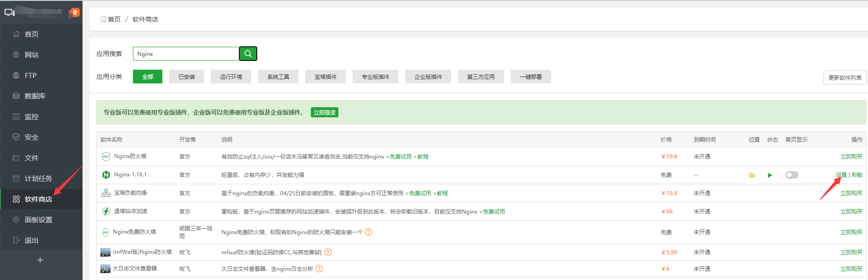Select the 已安装 category tab
868x280 pixels.
pos(187,77)
